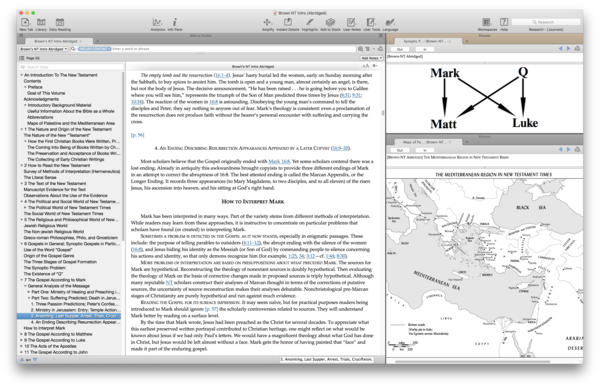Open the Add Notes dropdown
Viewport: 600px width, 388px height.
click(371, 58)
